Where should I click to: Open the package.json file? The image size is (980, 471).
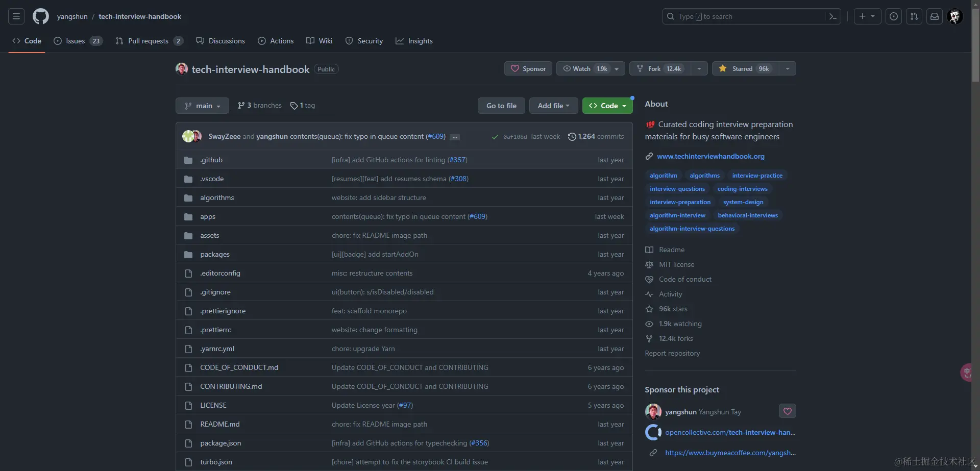[220, 443]
